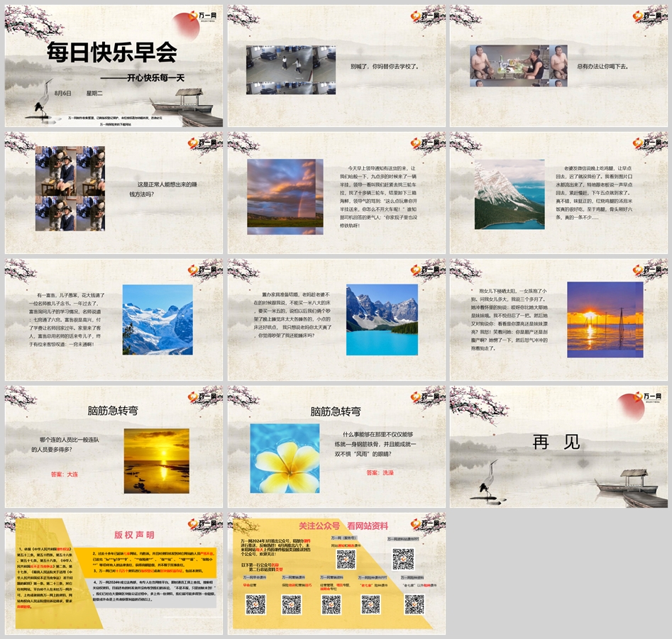
Task: Click 脑筋急转弯 heading above golden sunset photo
Action: (x=113, y=411)
